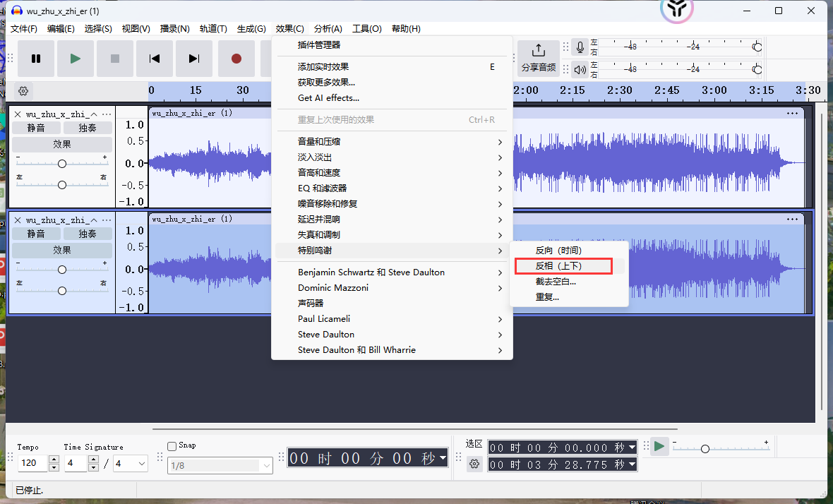This screenshot has width=833, height=504.
Task: Toggle 静音 mute on the first track
Action: pos(36,128)
